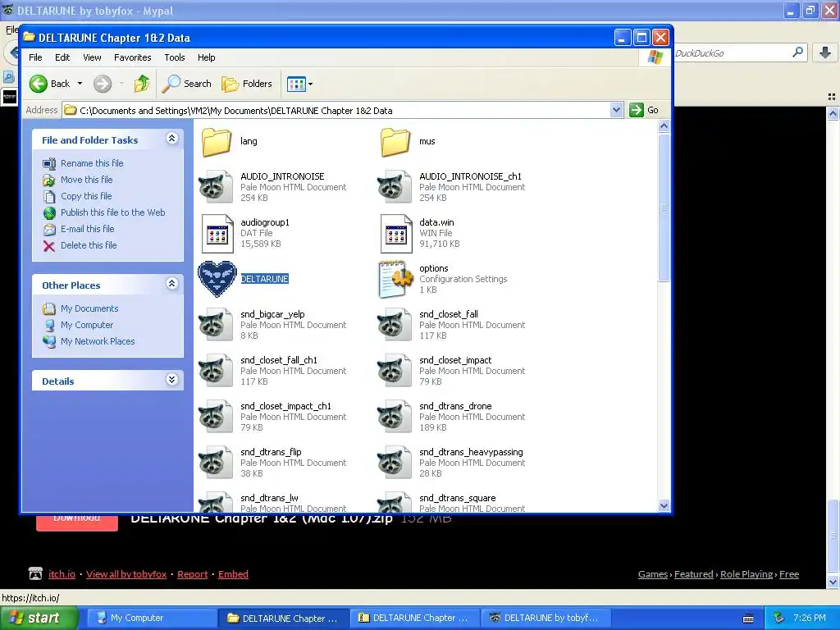Click the Explorer vertical scrollbar thumb
This screenshot has height=630, width=840.
pyautogui.click(x=664, y=207)
